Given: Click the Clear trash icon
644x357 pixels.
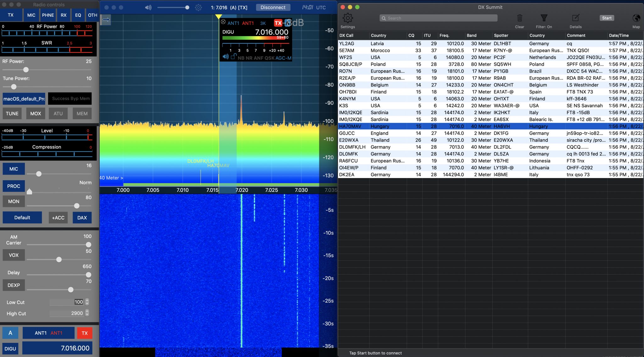Looking at the screenshot, I should click(x=519, y=18).
